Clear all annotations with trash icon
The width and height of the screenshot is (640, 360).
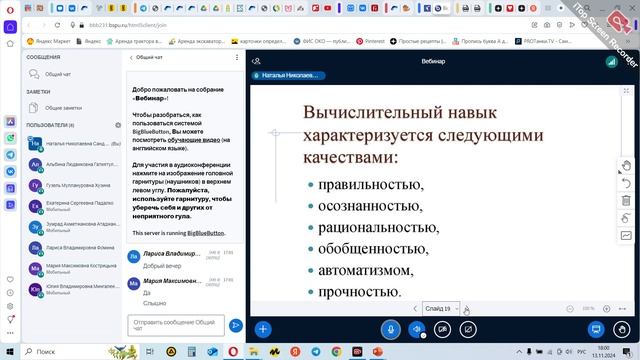click(626, 200)
